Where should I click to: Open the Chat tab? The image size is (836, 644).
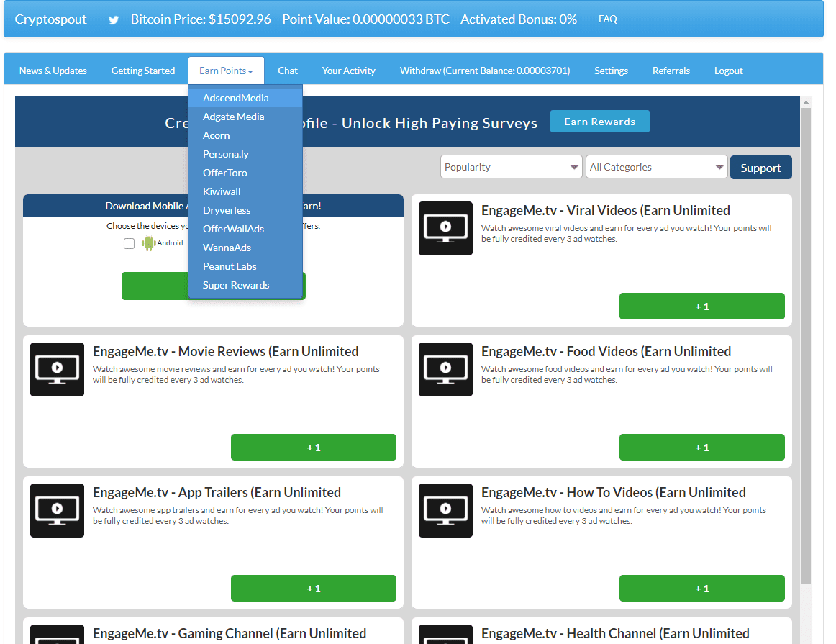pos(287,71)
